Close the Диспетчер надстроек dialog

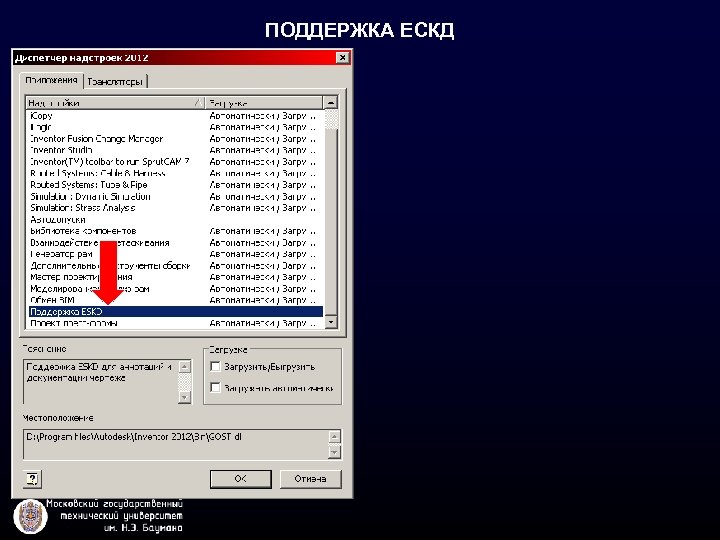click(x=342, y=57)
